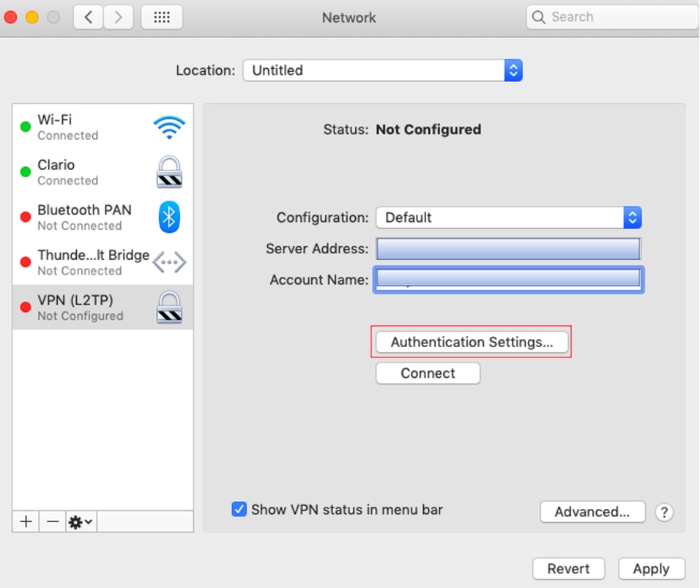Select the Clario service row

pyautogui.click(x=103, y=172)
